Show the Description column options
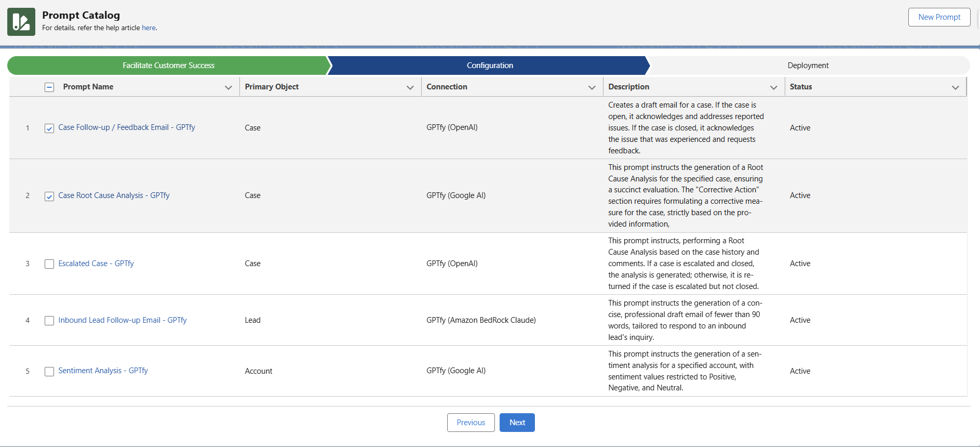980x447 pixels. click(773, 87)
